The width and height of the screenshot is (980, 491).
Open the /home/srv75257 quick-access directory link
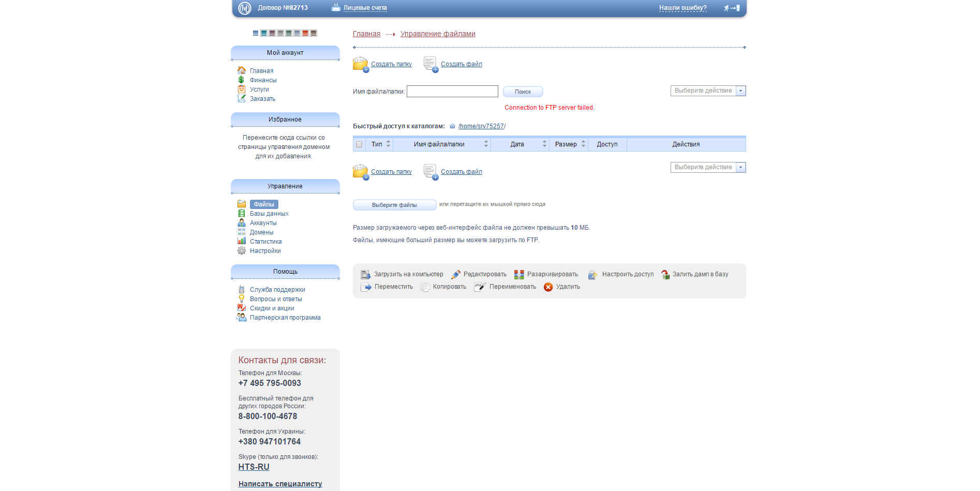[x=481, y=126]
